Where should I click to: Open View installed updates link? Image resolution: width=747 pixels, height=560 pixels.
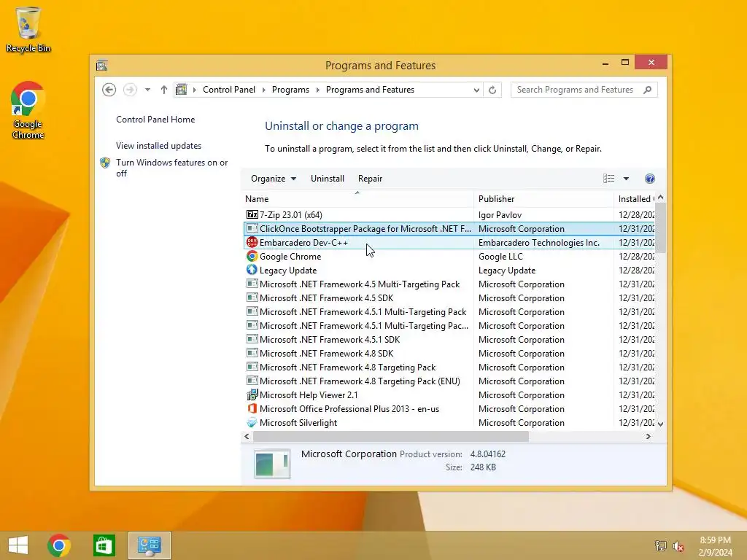click(x=158, y=146)
